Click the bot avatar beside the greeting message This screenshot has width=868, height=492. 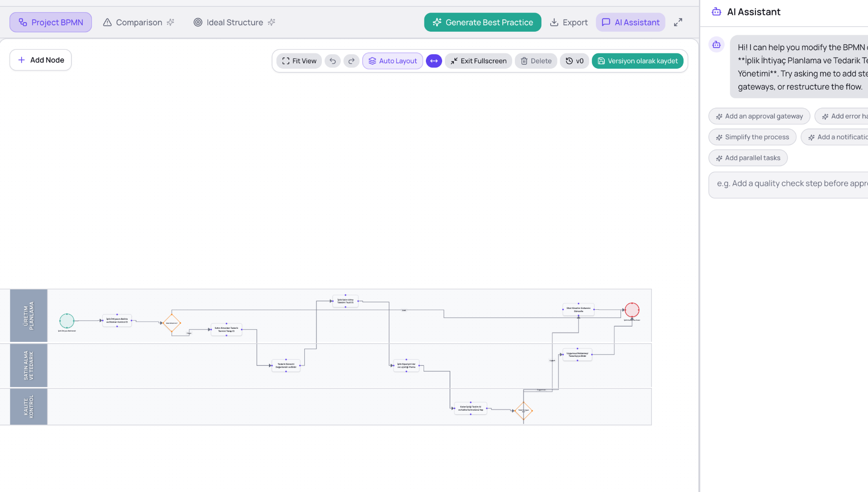click(x=717, y=44)
